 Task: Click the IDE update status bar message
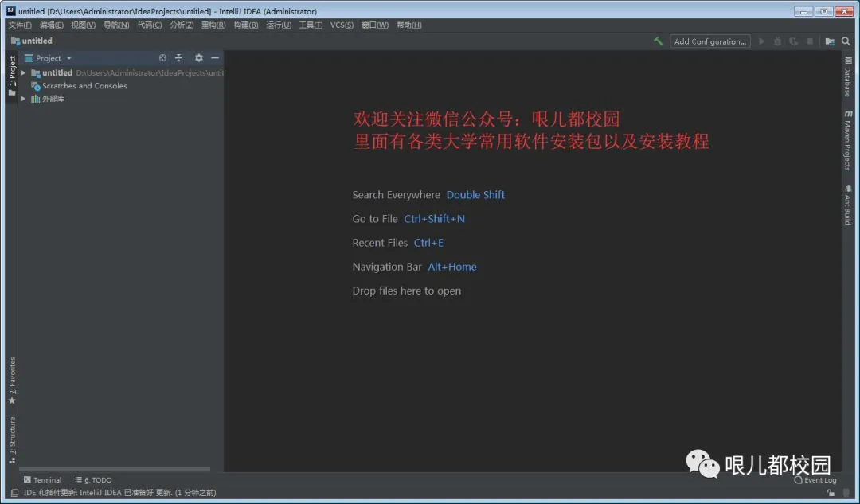pos(119,493)
